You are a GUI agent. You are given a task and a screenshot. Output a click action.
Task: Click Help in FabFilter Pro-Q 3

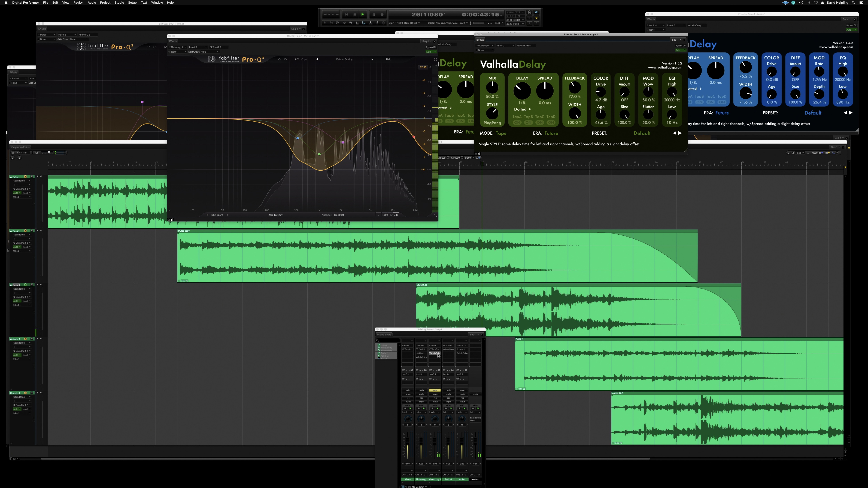[388, 59]
